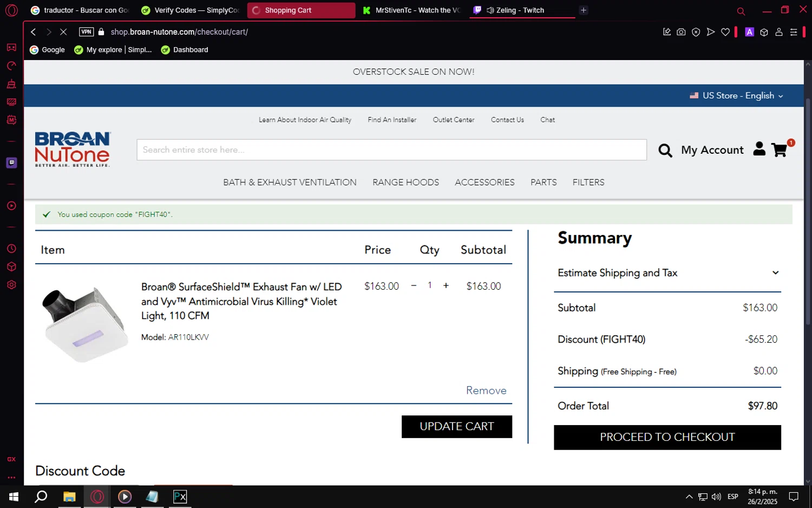Open the Contact Us link
This screenshot has width=812, height=508.
(x=507, y=120)
